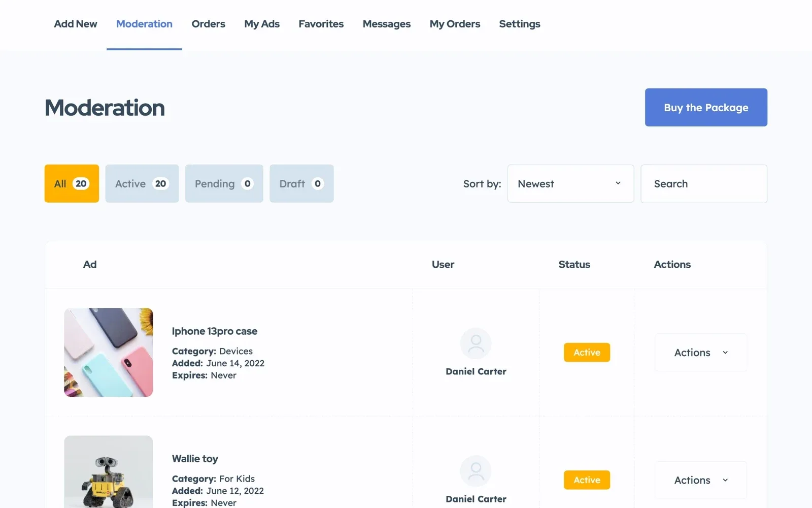
Task: Filter by Pending ads
Action: click(x=224, y=183)
